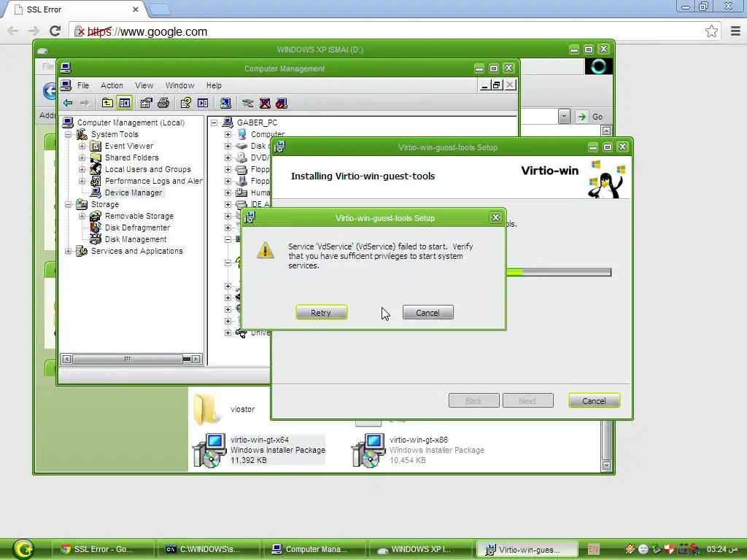Collapse the GABER_PC device tree
Screen dimensions: 747x560
pyautogui.click(x=214, y=122)
